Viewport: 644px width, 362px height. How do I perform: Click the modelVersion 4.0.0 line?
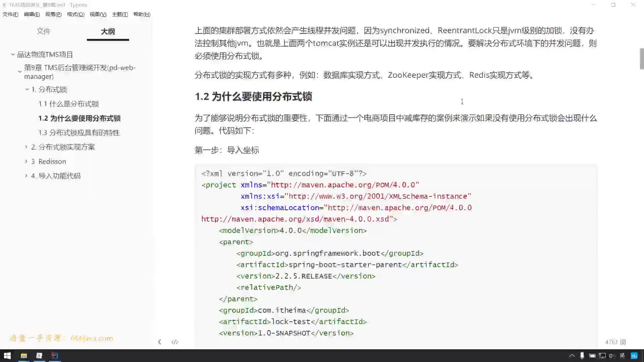click(x=293, y=231)
